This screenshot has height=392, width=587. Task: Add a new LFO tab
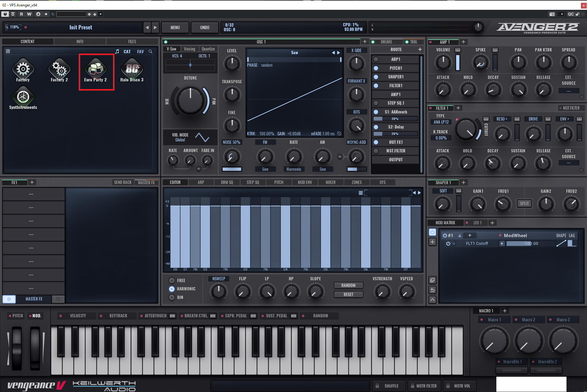[x=492, y=223]
